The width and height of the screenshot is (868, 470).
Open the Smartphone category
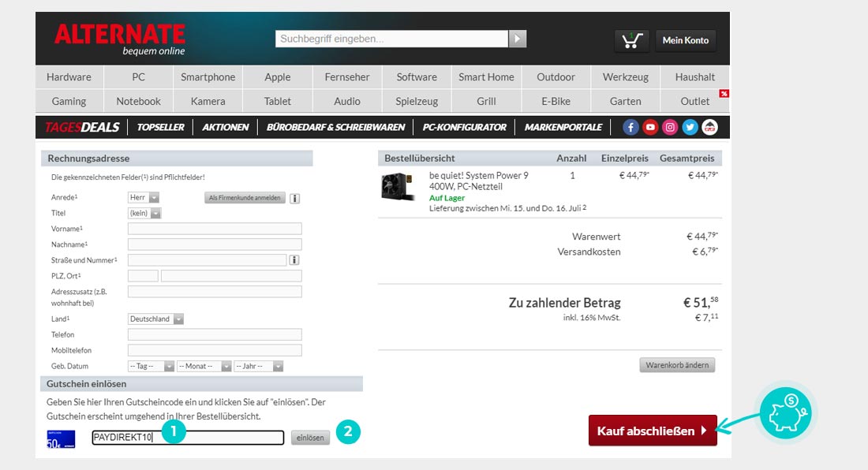[x=208, y=76]
